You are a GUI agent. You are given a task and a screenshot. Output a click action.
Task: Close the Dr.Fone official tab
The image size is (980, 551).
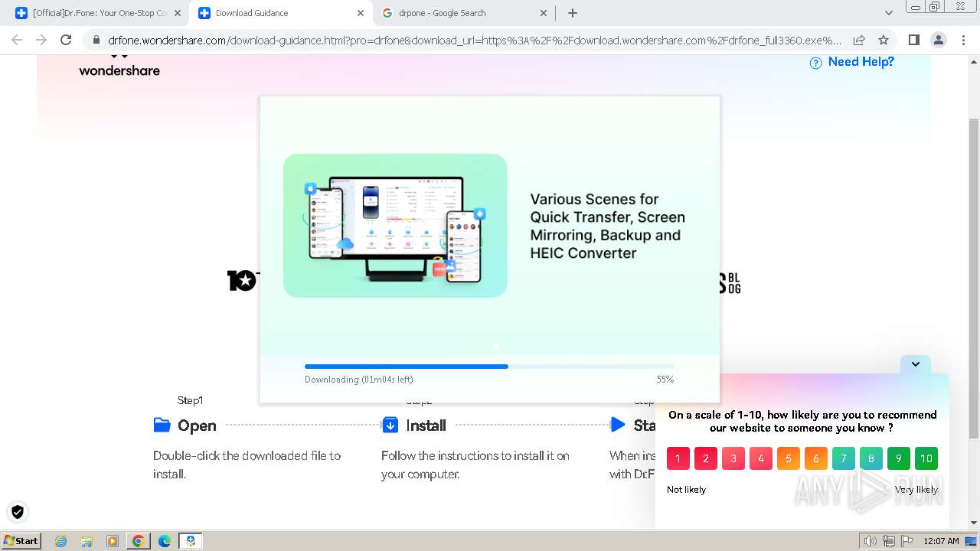pos(178,13)
